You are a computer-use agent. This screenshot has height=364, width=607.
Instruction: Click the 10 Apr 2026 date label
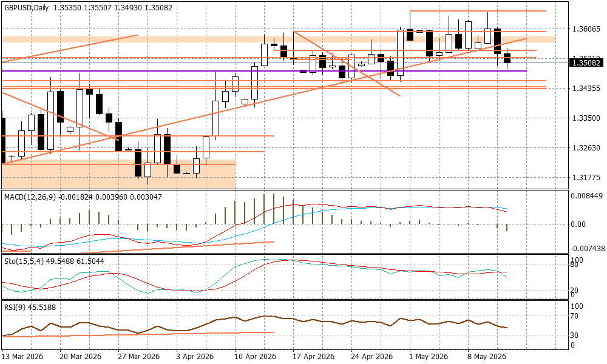tap(255, 357)
